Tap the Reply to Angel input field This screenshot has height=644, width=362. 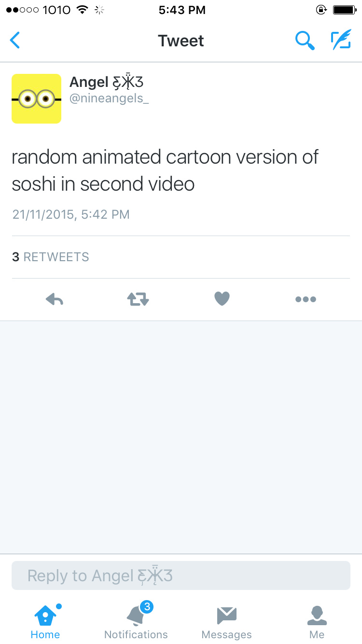pos(181,575)
